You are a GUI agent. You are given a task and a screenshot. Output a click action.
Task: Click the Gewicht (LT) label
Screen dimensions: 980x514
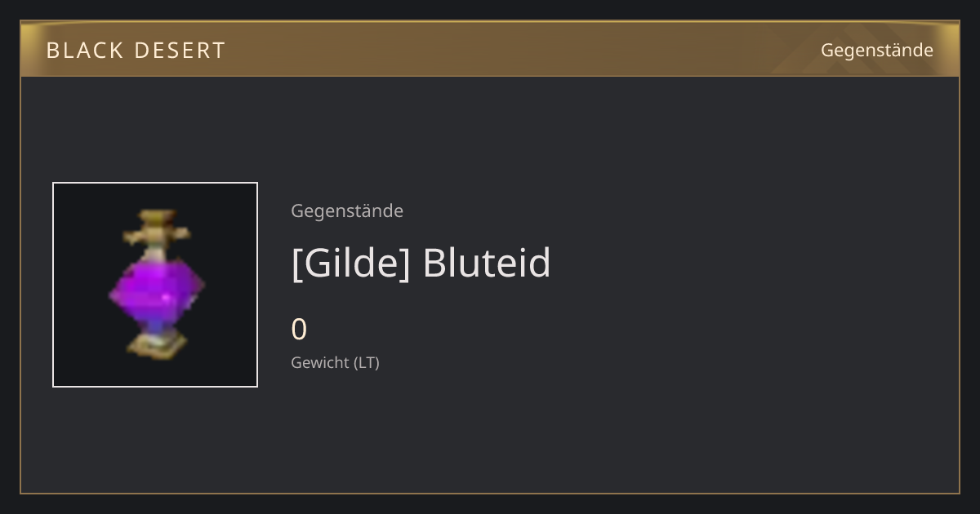coord(335,363)
